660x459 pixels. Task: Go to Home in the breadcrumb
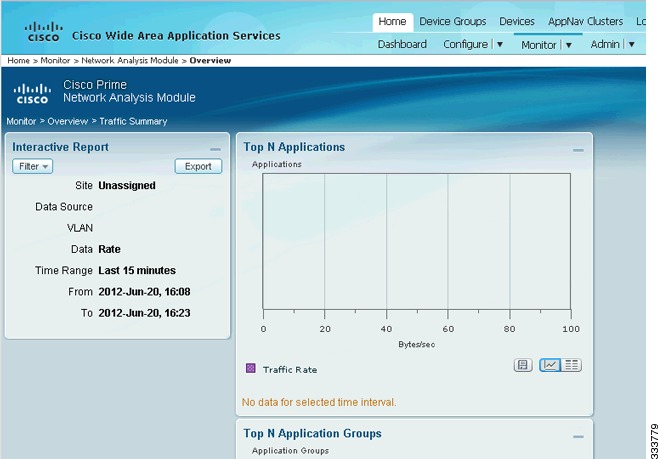click(19, 61)
